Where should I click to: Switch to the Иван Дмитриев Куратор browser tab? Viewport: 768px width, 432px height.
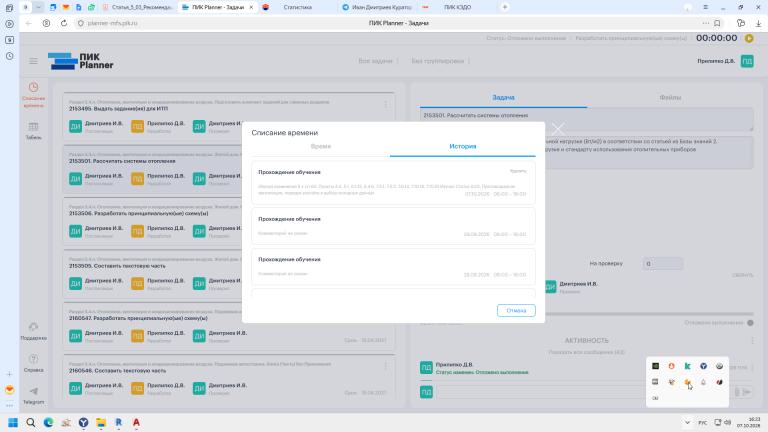click(x=377, y=7)
